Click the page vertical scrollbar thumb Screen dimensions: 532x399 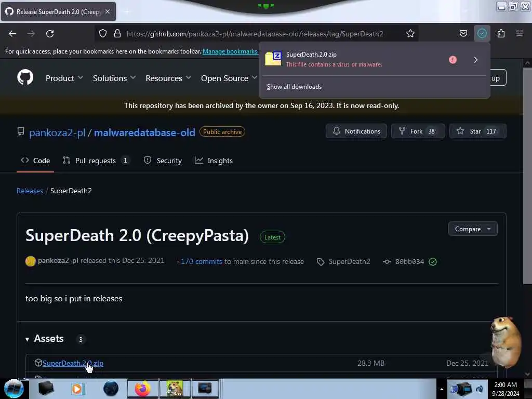tap(527, 176)
